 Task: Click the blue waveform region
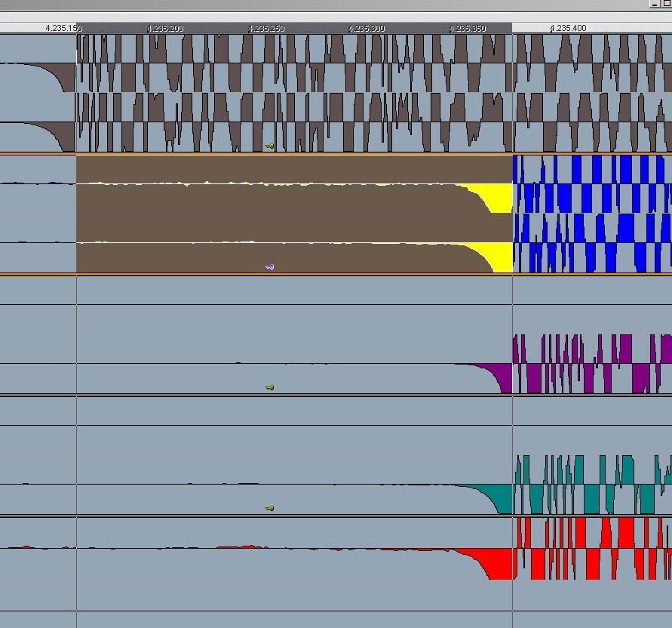click(592, 214)
